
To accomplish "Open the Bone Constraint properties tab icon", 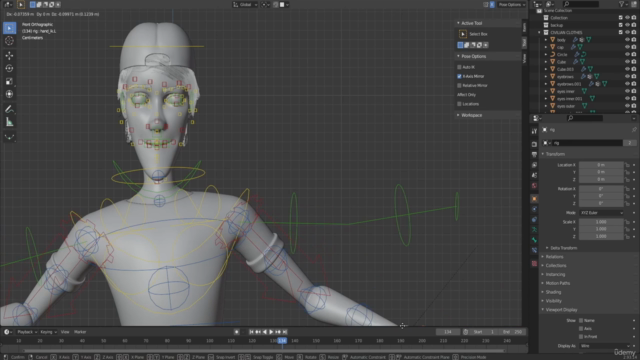I will click(x=534, y=250).
